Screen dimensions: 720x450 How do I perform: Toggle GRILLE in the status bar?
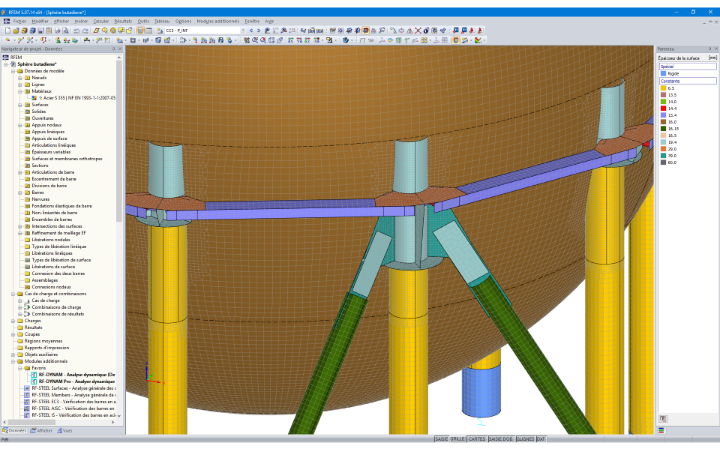[x=457, y=439]
